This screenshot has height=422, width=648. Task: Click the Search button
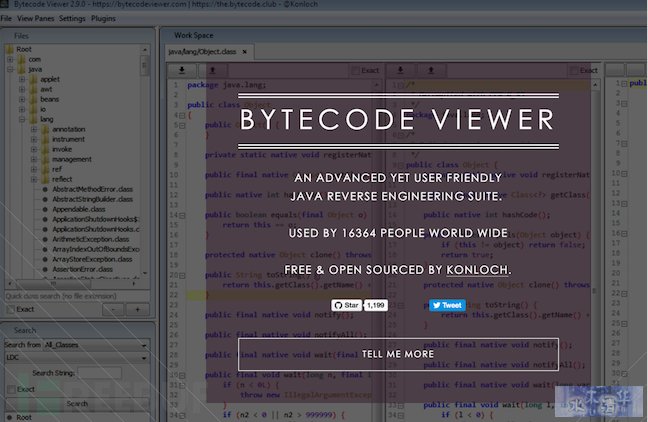tap(77, 404)
